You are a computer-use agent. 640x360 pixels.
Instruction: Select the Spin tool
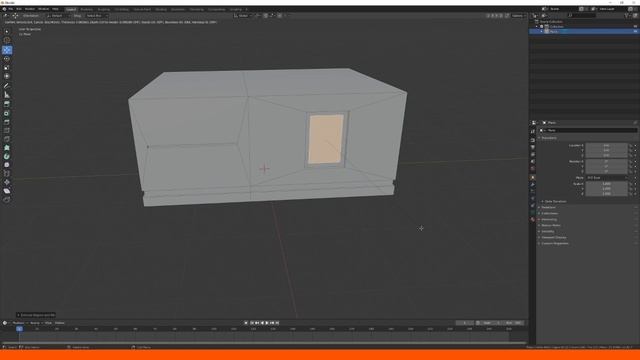click(x=7, y=156)
